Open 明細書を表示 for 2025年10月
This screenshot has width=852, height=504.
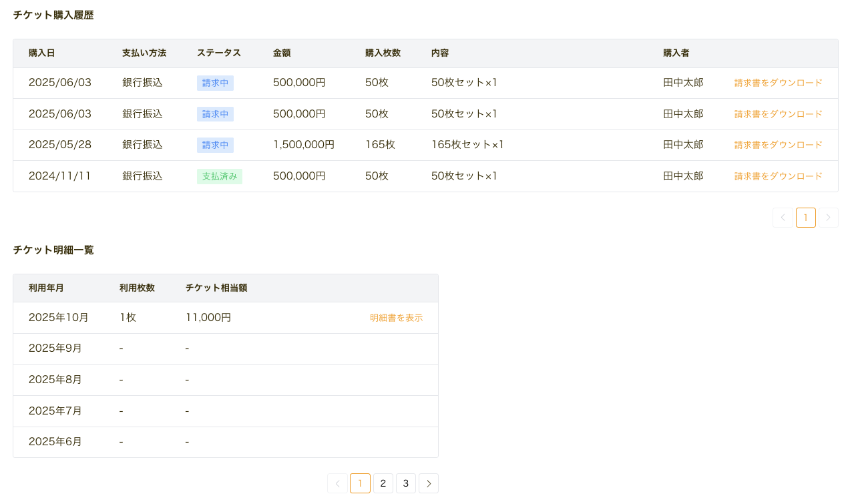(397, 318)
